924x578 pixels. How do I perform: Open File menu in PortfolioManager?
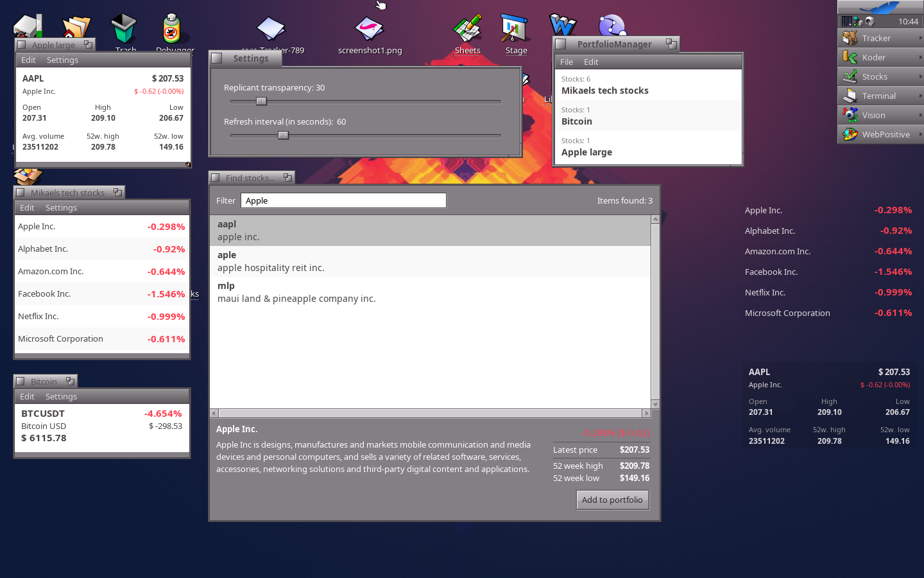(567, 62)
